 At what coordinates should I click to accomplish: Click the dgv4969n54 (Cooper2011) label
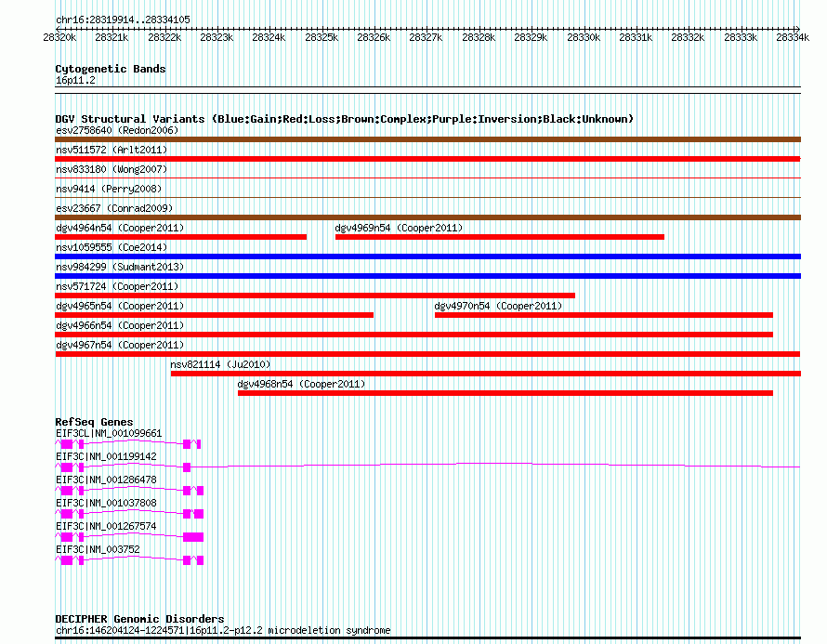tap(399, 228)
